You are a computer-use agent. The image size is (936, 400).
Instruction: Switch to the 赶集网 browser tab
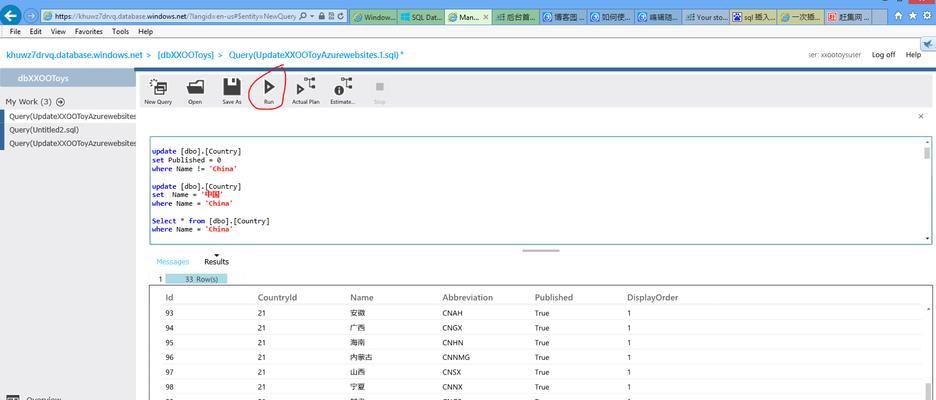click(x=848, y=17)
